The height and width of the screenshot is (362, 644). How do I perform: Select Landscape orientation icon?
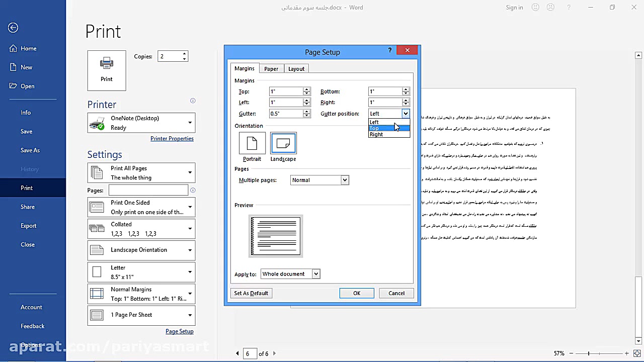pyautogui.click(x=283, y=143)
